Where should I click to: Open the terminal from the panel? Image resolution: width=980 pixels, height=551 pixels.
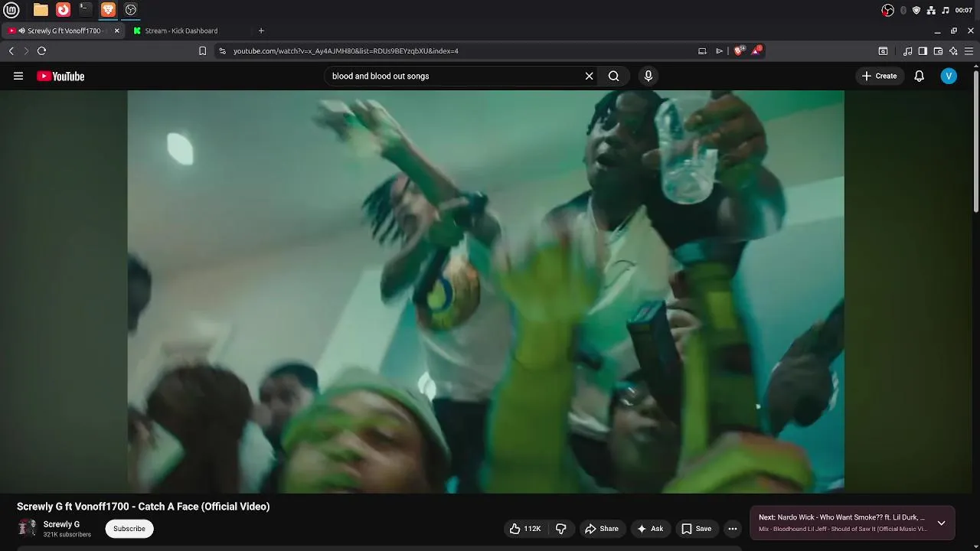tap(86, 10)
